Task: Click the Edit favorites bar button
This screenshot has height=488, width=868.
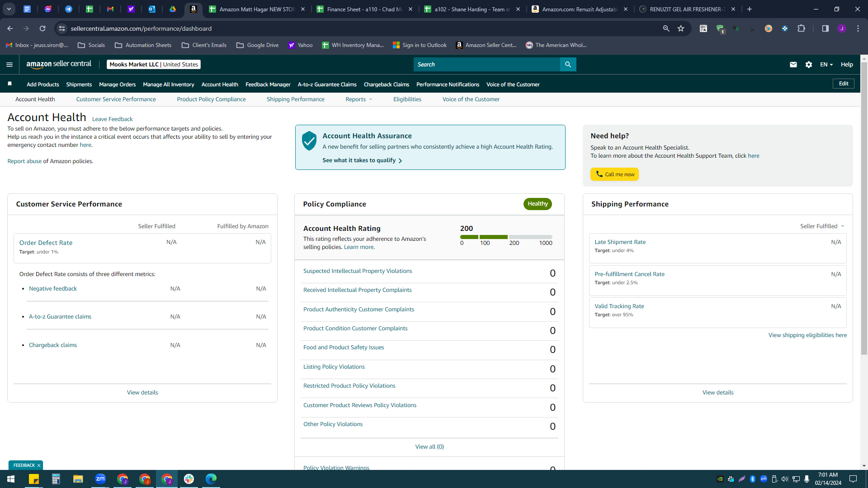Action: [843, 84]
